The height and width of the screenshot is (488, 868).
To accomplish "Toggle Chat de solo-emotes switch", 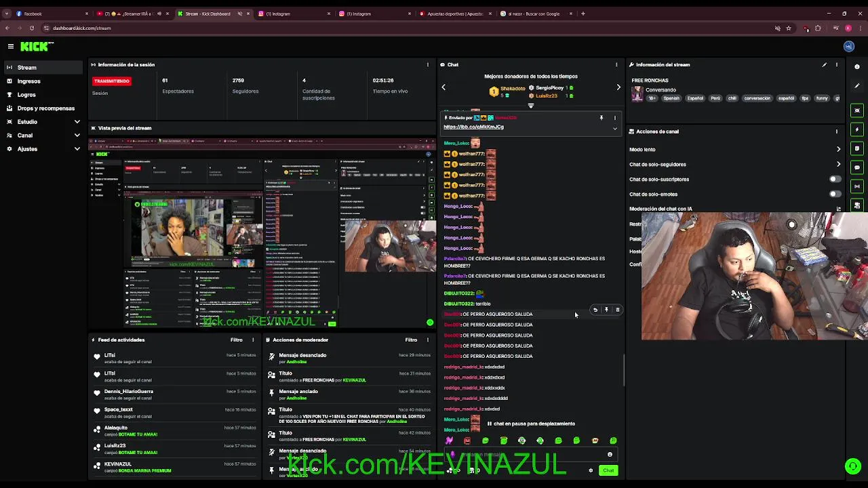I will pos(835,194).
